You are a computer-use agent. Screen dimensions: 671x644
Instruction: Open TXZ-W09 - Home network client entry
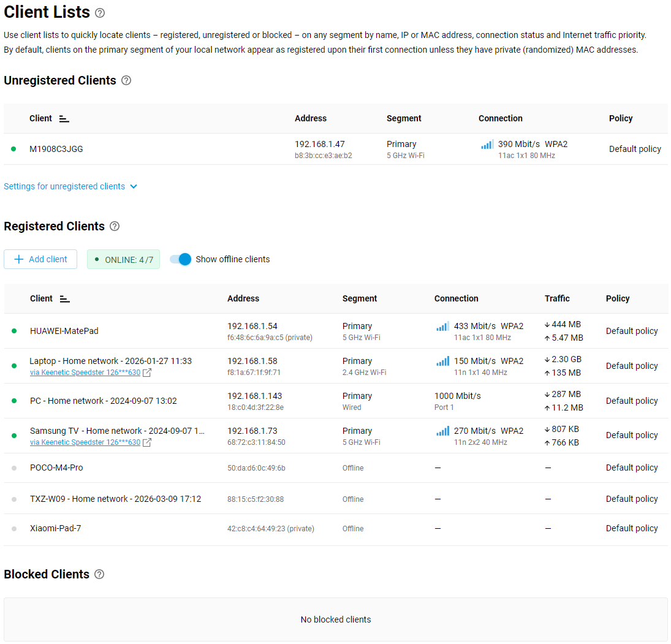[116, 499]
